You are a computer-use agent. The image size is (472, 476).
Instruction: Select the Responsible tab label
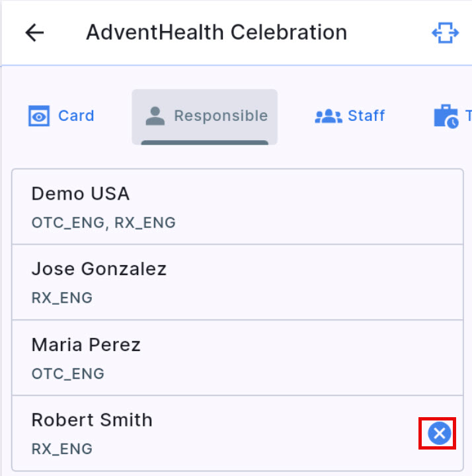coord(221,116)
